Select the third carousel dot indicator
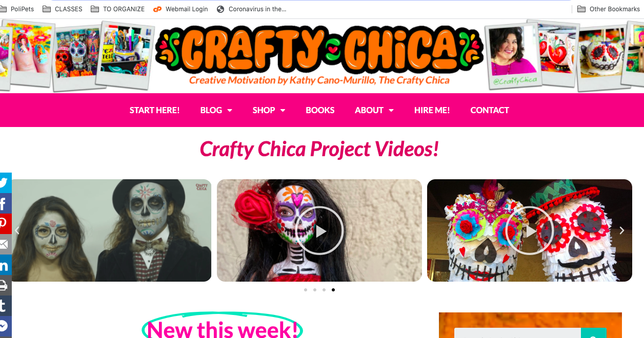 (x=324, y=290)
